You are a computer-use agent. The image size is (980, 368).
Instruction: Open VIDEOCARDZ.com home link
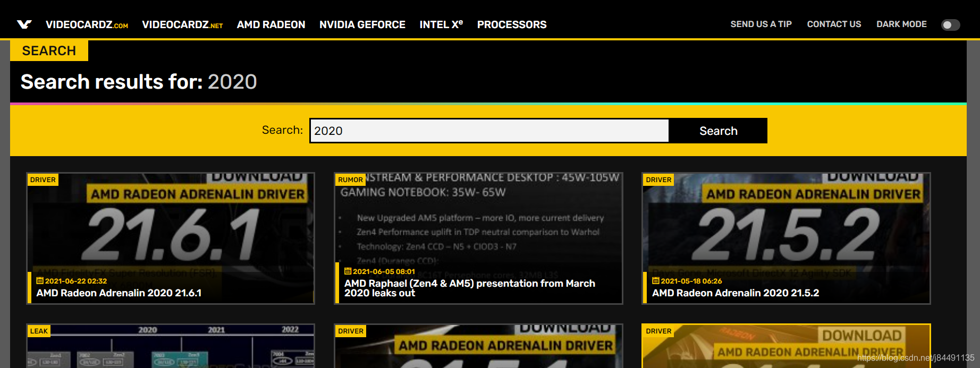tap(87, 24)
